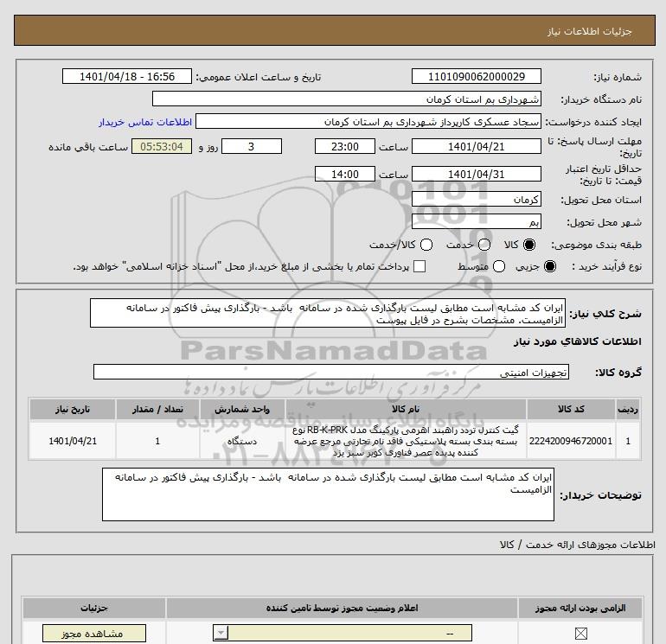Screen dimensions: 666x644
Task: Click the کد کالا column header
Action: (x=571, y=409)
